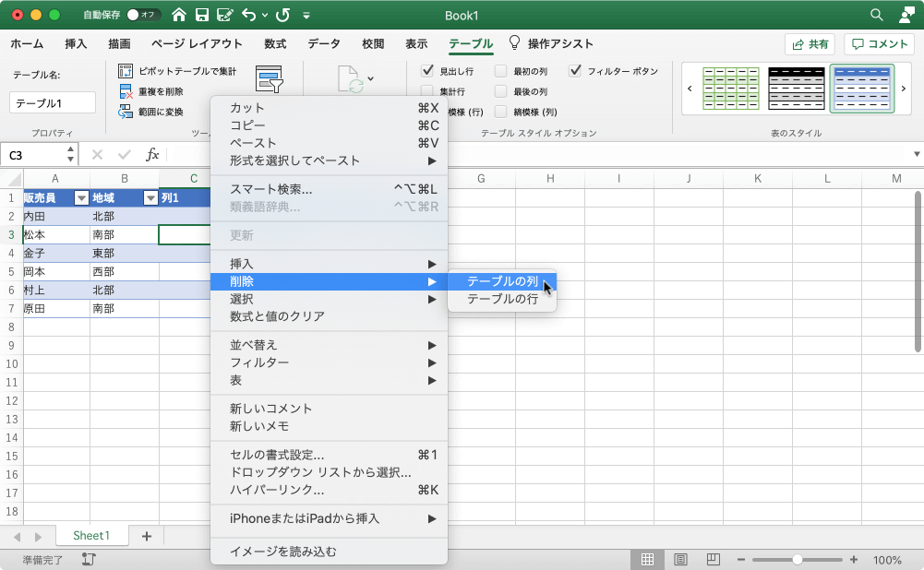Adjust the zoom slider handle

pos(798,560)
